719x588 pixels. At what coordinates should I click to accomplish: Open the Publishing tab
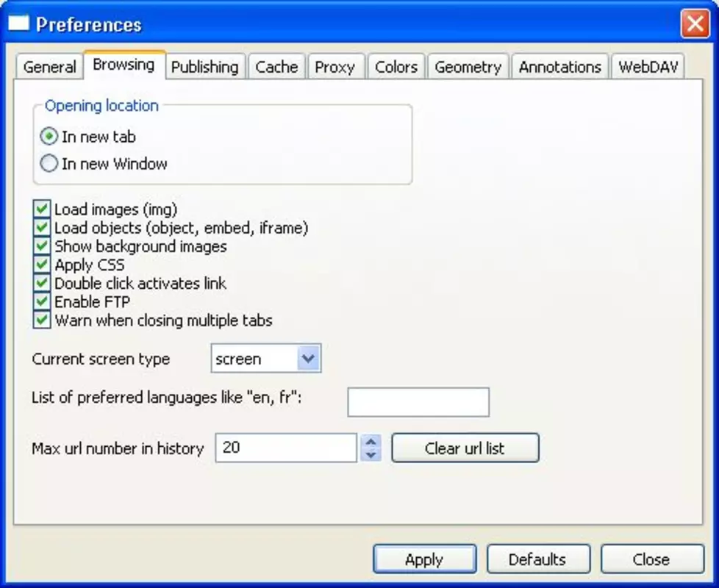coord(205,67)
